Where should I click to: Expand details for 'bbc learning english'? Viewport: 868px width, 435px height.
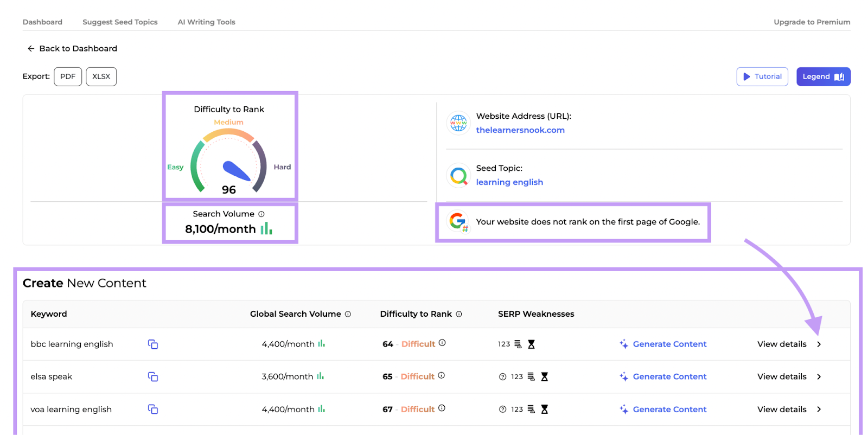pyautogui.click(x=789, y=344)
